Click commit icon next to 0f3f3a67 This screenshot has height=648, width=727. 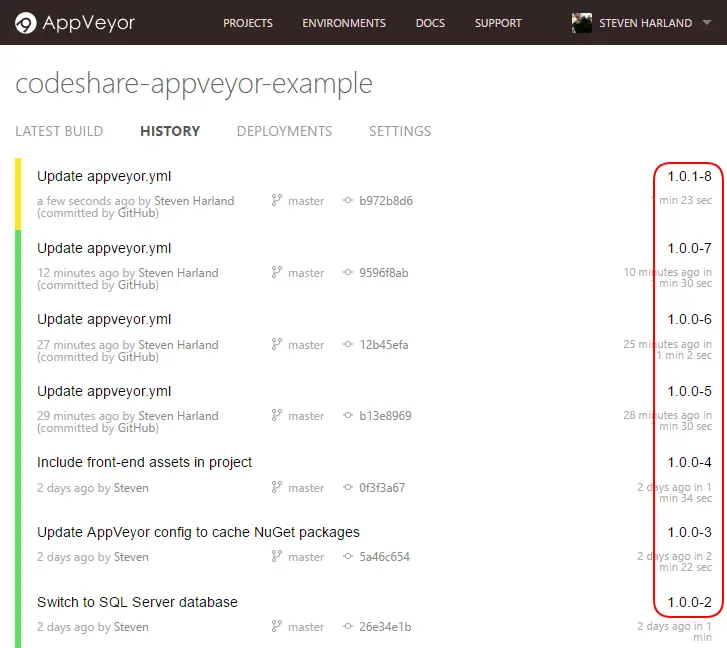348,488
